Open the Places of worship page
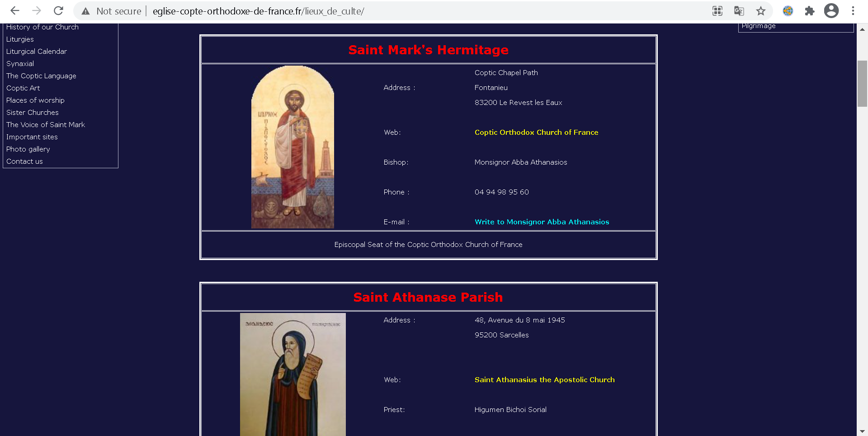This screenshot has height=436, width=868. (35, 100)
